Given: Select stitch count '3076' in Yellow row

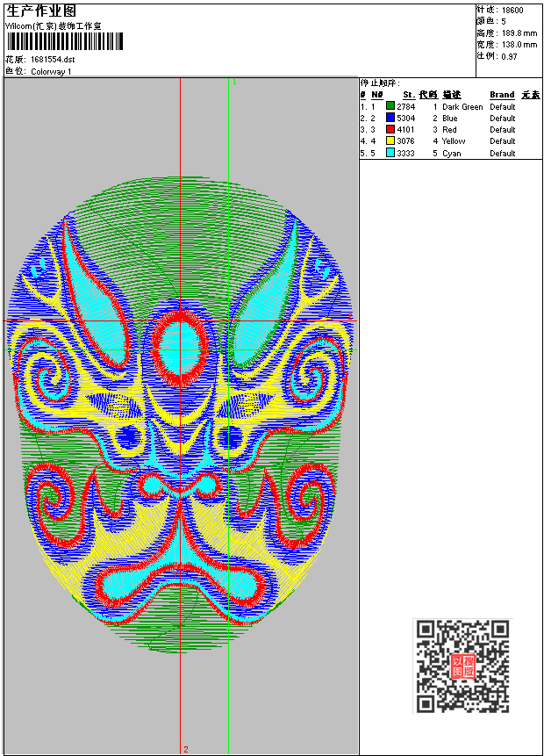Looking at the screenshot, I should [405, 141].
